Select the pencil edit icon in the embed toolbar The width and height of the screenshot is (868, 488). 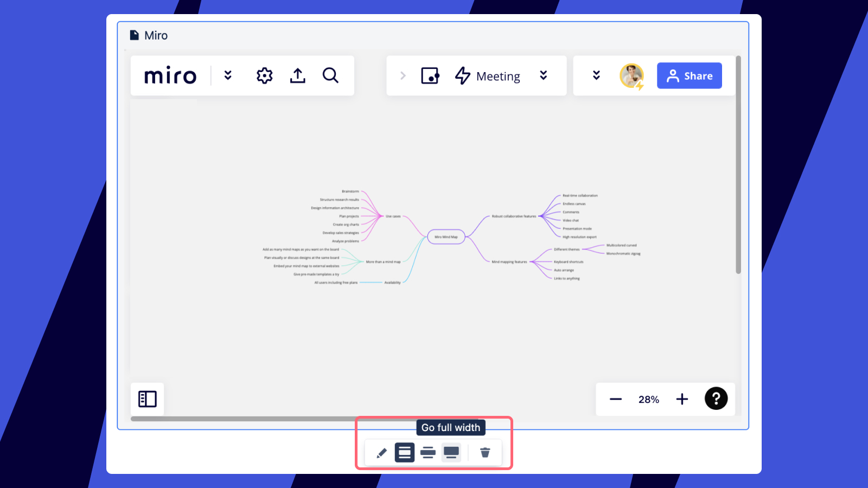(x=381, y=452)
